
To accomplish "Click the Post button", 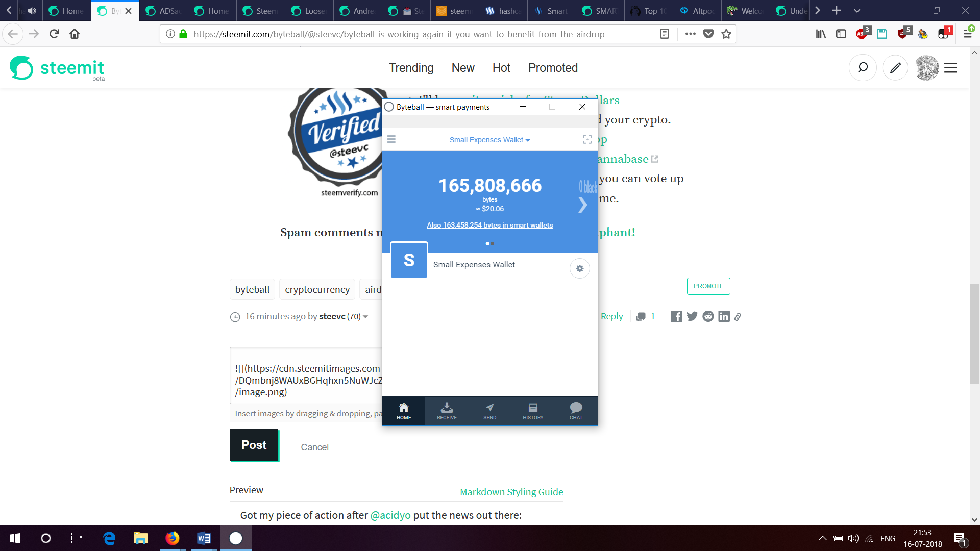I will [x=254, y=445].
